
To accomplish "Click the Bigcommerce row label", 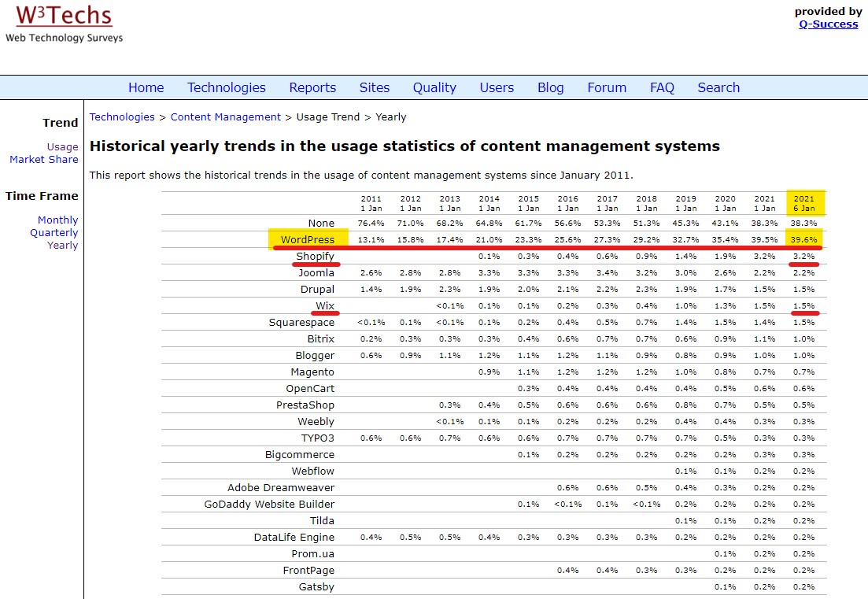I will click(300, 454).
